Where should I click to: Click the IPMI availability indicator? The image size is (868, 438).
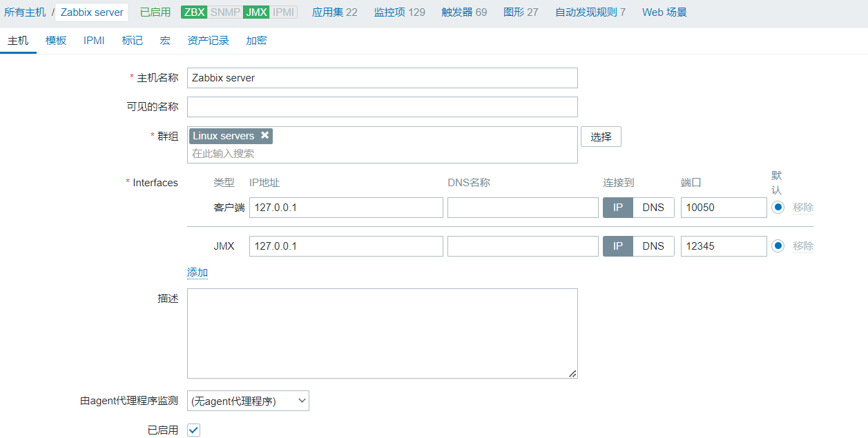pyautogui.click(x=283, y=12)
